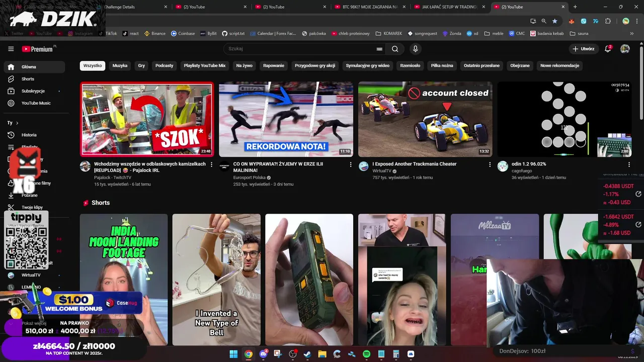Open the Chrome three-dot menu

click(637, 21)
